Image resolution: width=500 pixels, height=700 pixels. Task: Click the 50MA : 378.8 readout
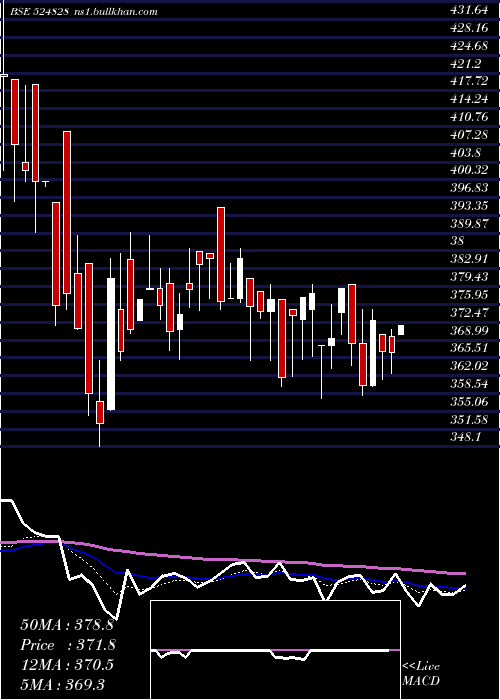[x=67, y=625]
